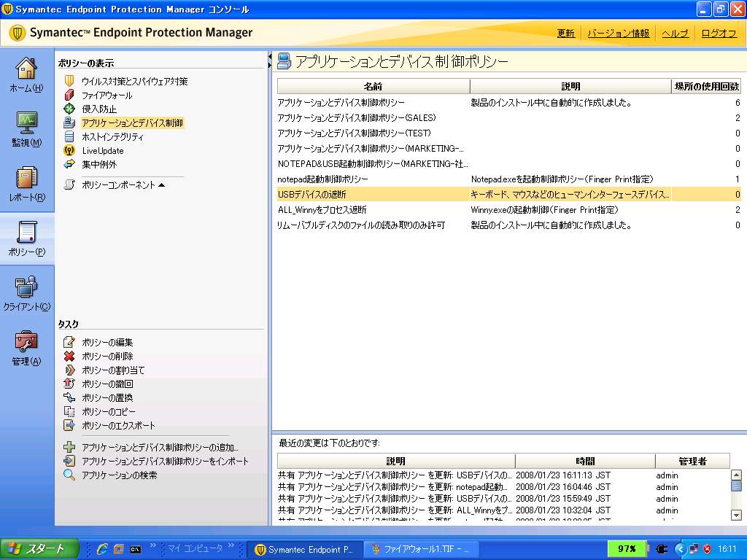Image resolution: width=747 pixels, height=560 pixels.
Task: Click the ログオフ link
Action: (719, 34)
